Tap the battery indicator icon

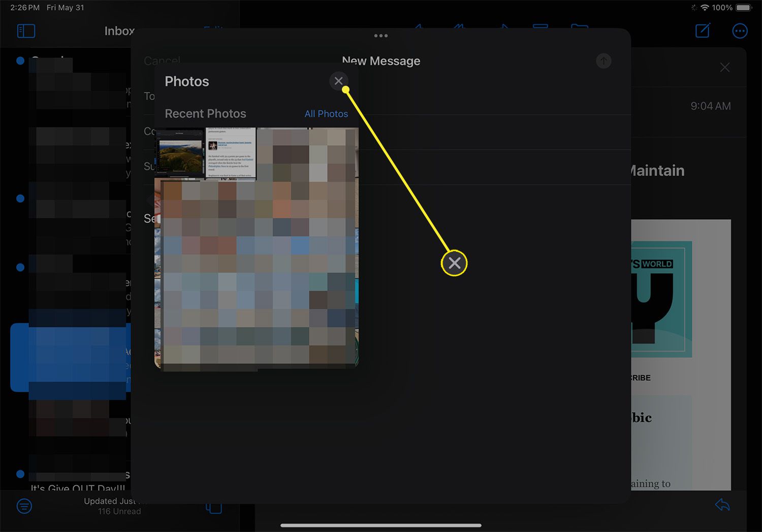point(744,8)
